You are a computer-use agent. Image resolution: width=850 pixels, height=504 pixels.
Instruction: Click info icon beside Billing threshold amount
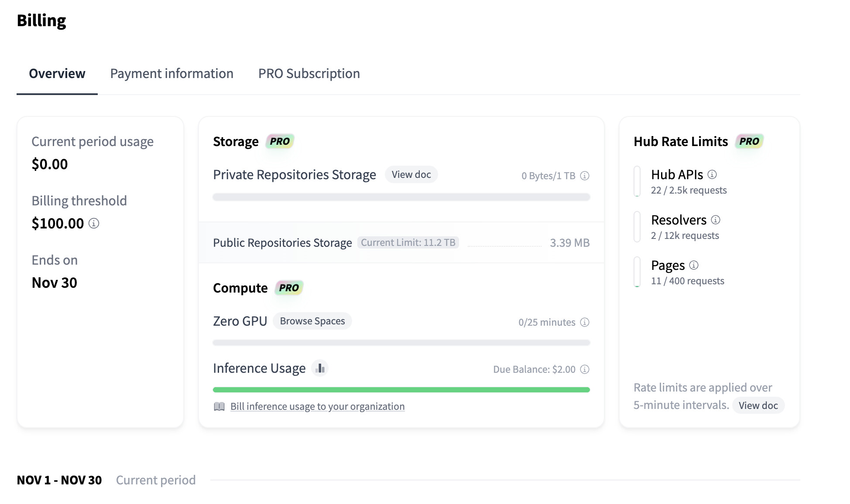[94, 224]
